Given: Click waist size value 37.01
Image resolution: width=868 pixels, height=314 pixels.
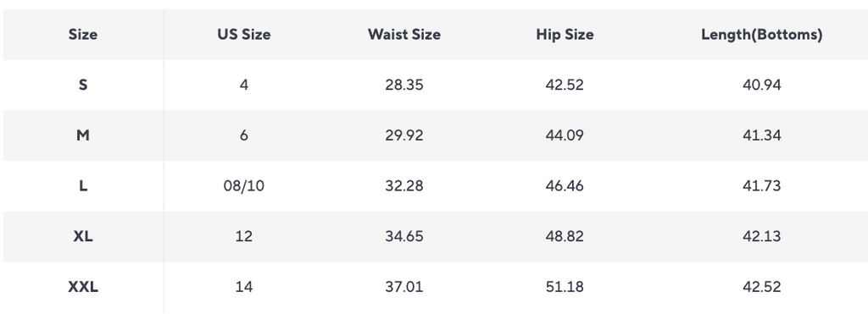Looking at the screenshot, I should point(404,287).
